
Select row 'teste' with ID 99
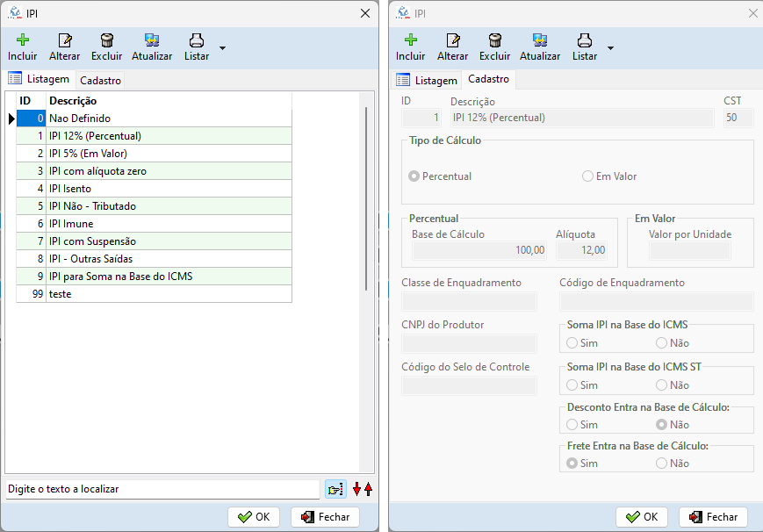coord(155,293)
